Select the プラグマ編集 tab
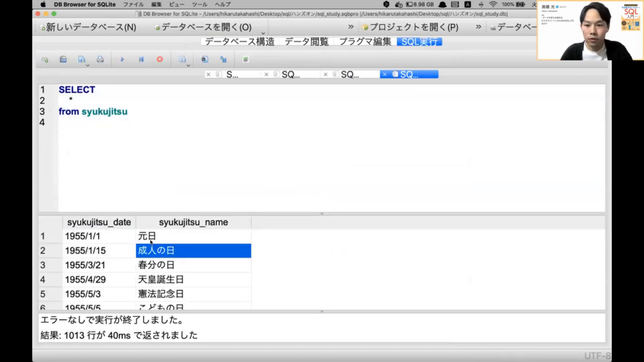The image size is (644, 362). [365, 41]
